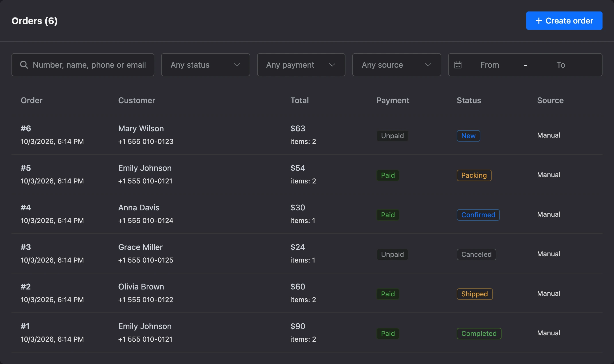Image resolution: width=614 pixels, height=364 pixels.
Task: Click the Customer column header
Action: 137,100
